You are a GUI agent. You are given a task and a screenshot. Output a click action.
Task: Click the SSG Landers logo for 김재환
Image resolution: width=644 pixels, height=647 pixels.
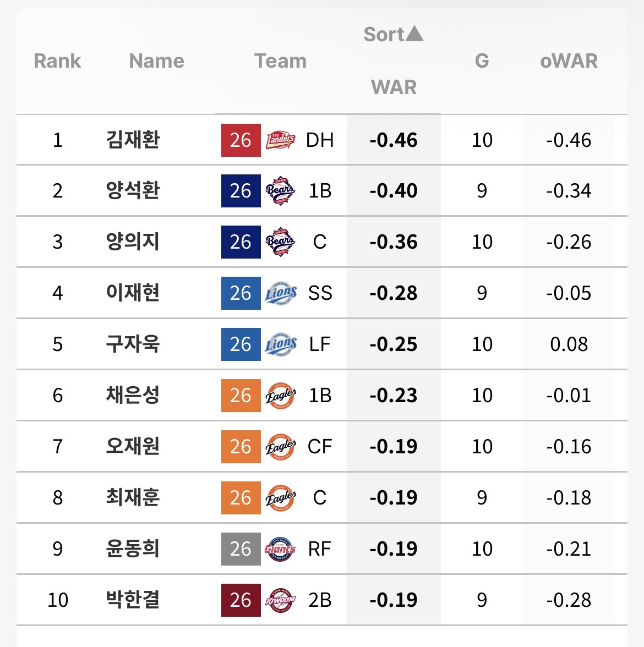click(280, 140)
